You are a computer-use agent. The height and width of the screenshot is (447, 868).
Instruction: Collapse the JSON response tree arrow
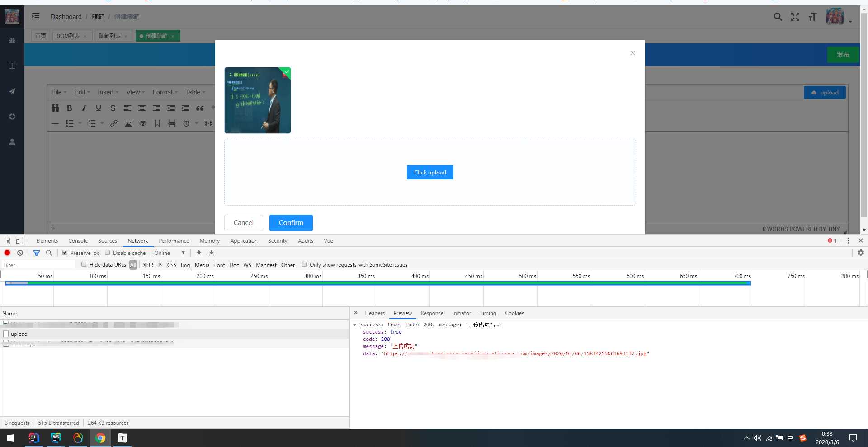354,325
